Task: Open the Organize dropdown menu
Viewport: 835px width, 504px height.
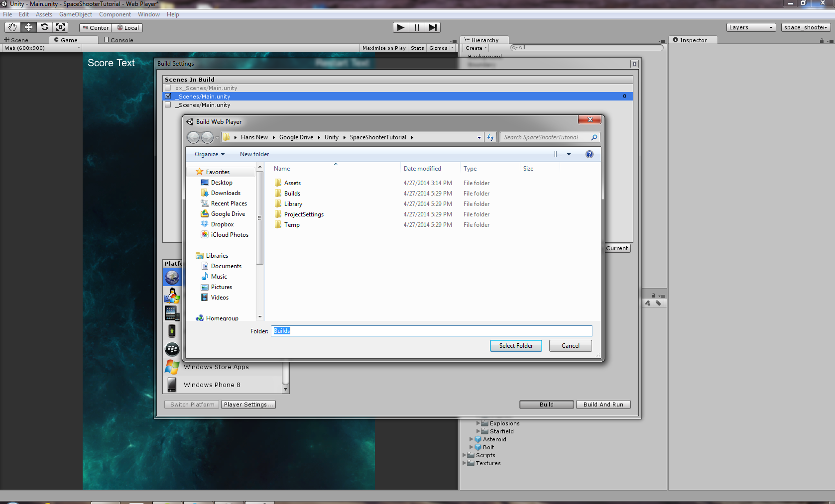Action: tap(210, 154)
